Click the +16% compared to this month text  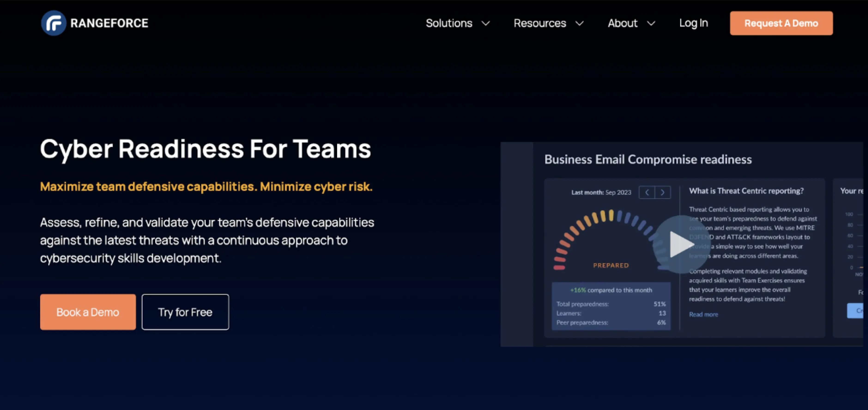coord(611,290)
